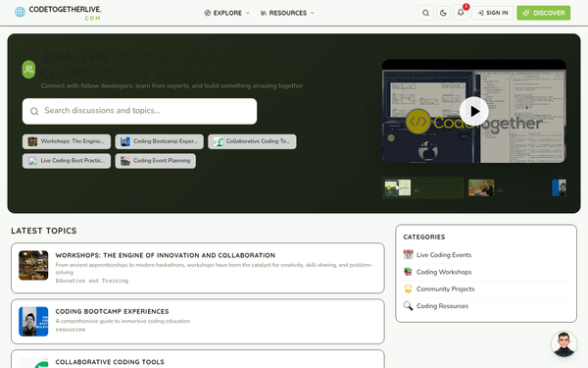Click the CodeTogetherLive globe logo

point(20,12)
